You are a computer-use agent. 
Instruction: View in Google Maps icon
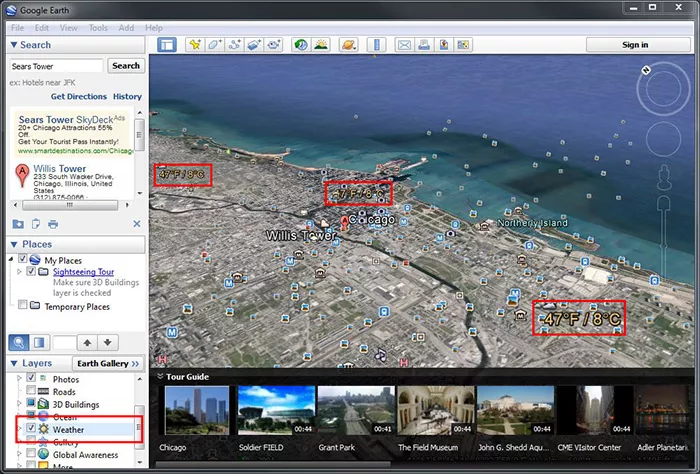point(463,45)
